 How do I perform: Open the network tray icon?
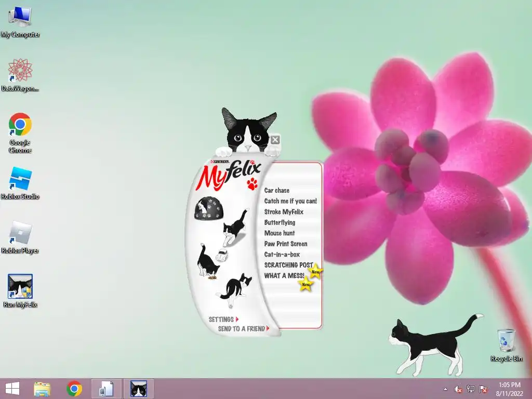[471, 389]
